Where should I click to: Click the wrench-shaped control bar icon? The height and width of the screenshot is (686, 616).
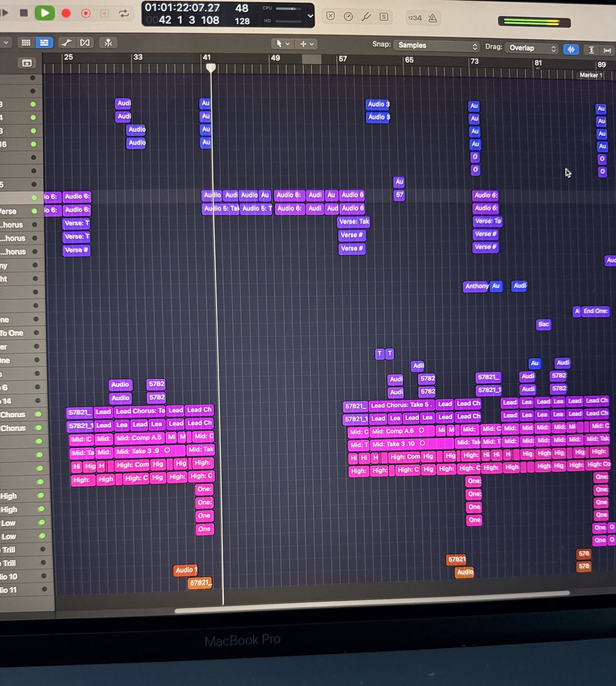[x=366, y=17]
